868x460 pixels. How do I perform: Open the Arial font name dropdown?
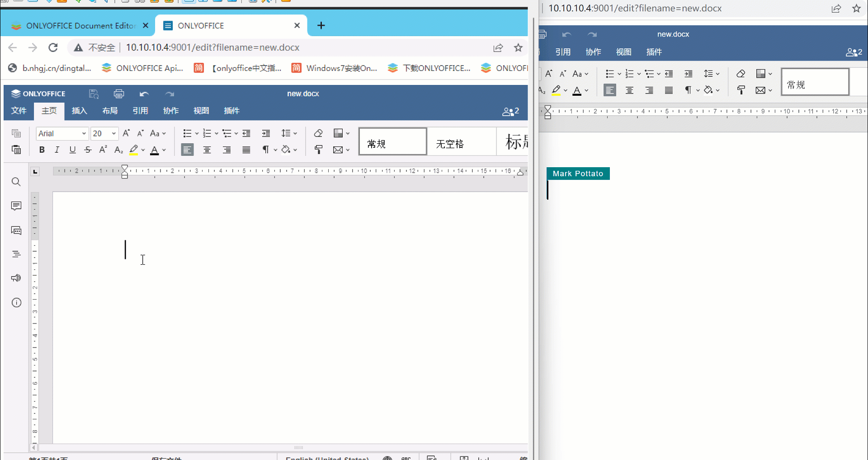(84, 133)
